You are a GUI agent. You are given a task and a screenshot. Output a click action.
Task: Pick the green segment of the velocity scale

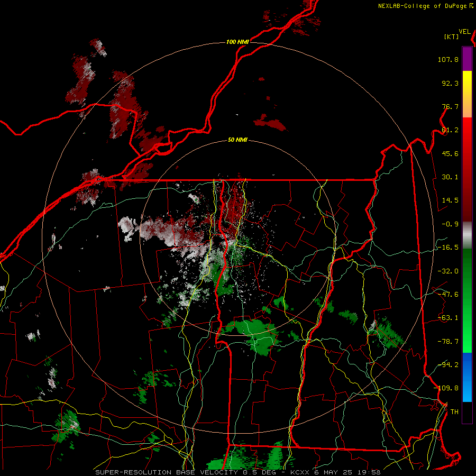coord(467,300)
